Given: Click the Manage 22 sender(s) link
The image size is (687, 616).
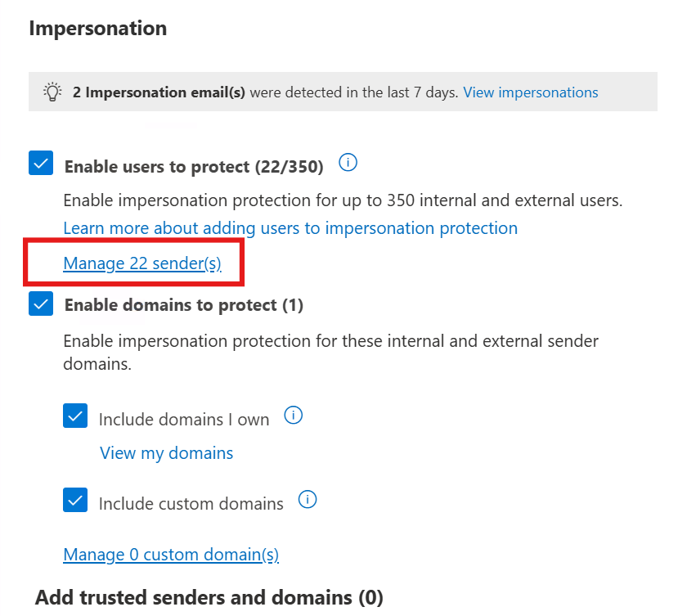Looking at the screenshot, I should (142, 263).
